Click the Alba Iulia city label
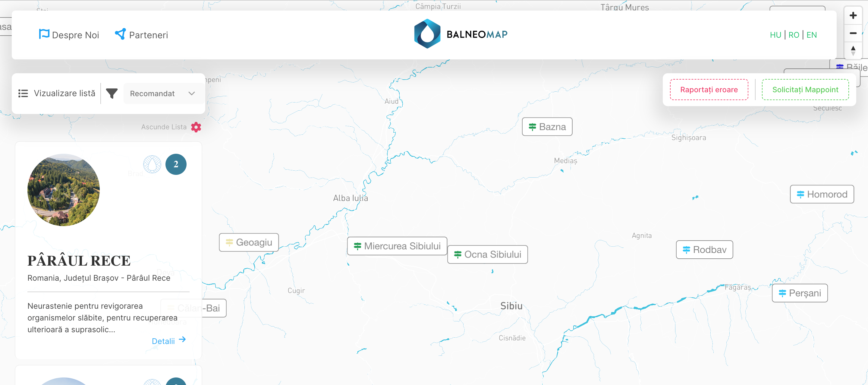This screenshot has height=385, width=868. pos(351,198)
